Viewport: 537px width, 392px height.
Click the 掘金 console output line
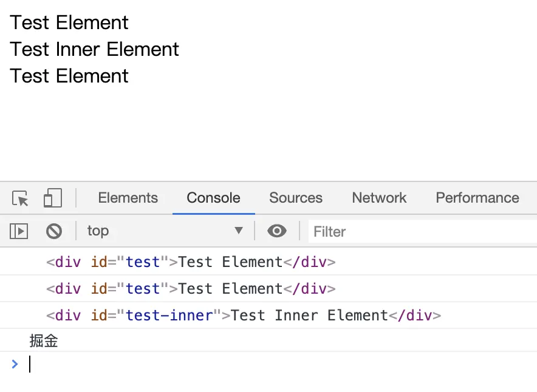click(44, 341)
